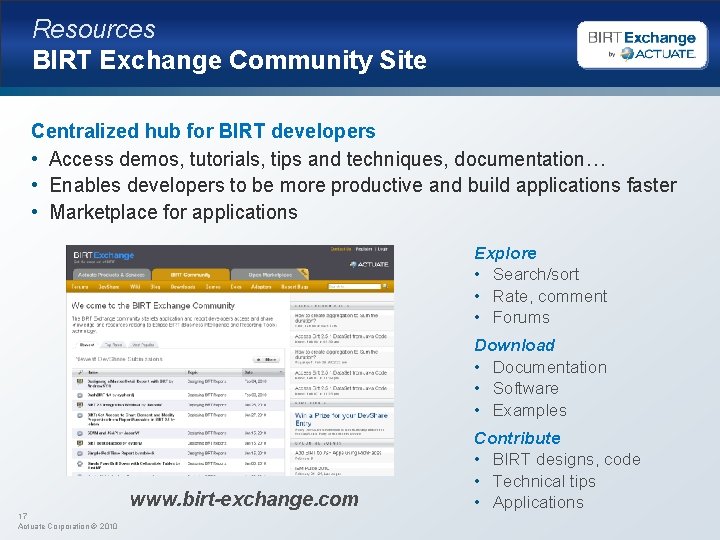Click the Topic column header in the submissions table
The width and height of the screenshot is (720, 540).
214,372
